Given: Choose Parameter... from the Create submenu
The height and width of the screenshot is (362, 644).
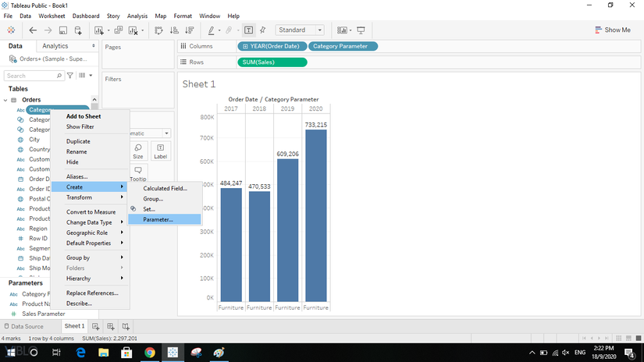Looking at the screenshot, I should [158, 219].
